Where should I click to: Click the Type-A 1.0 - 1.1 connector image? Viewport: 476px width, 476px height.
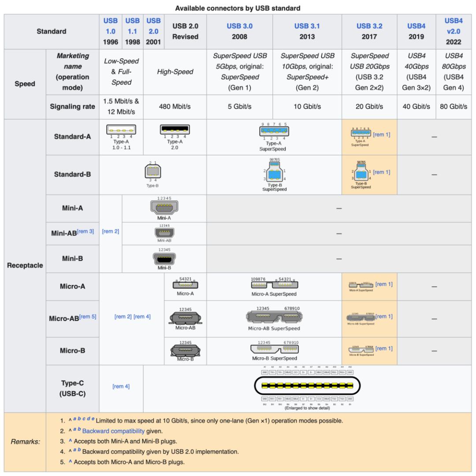[121, 130]
